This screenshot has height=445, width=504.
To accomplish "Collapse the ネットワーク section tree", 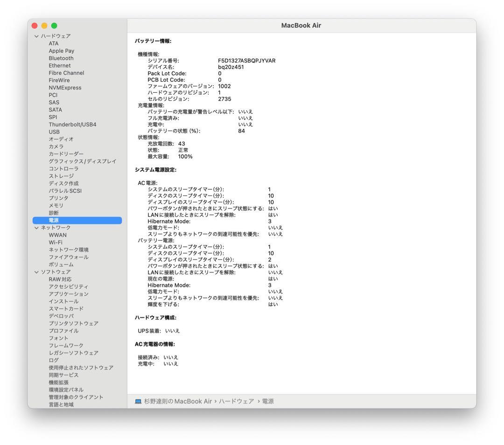I will pos(36,227).
